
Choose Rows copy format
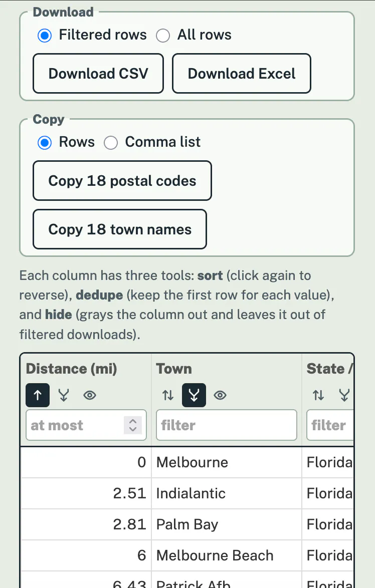[45, 143]
